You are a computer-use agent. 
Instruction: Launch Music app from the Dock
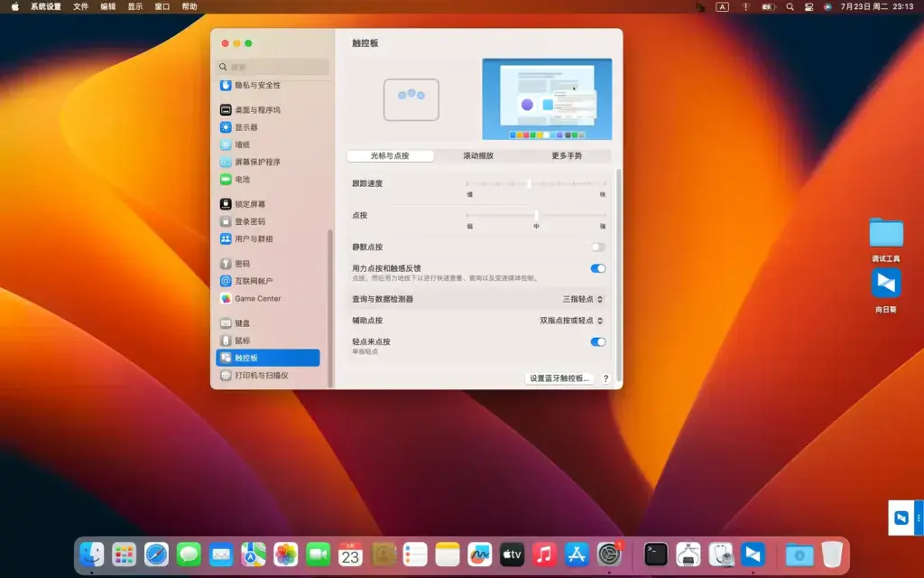pos(544,555)
